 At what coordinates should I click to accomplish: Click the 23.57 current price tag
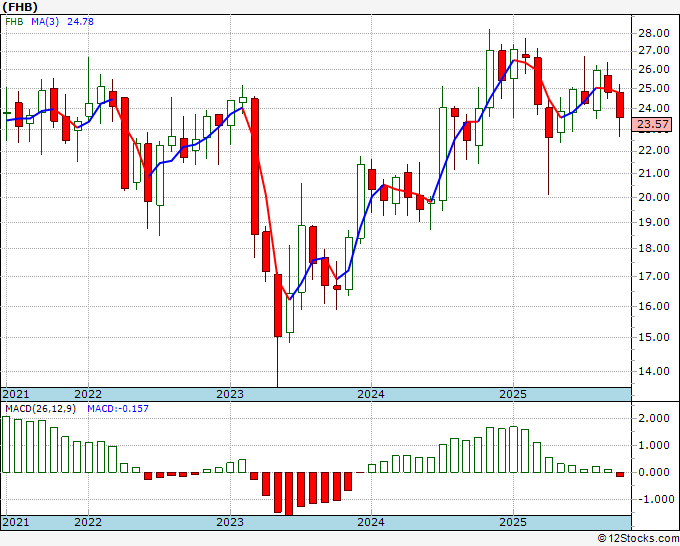(x=653, y=124)
